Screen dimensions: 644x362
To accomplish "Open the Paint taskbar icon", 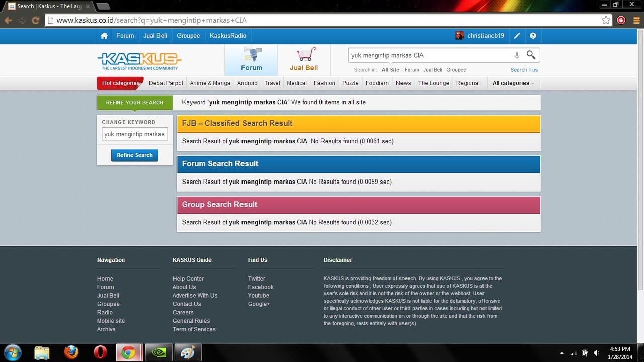I will pos(188,353).
